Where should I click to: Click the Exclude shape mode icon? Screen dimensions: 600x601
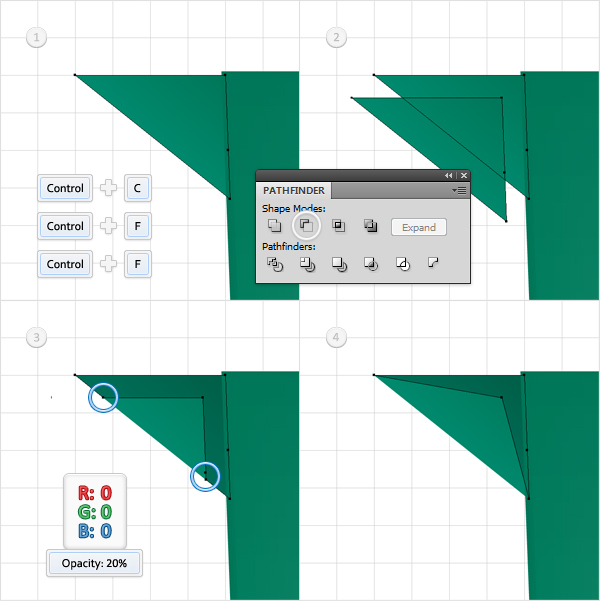[370, 225]
